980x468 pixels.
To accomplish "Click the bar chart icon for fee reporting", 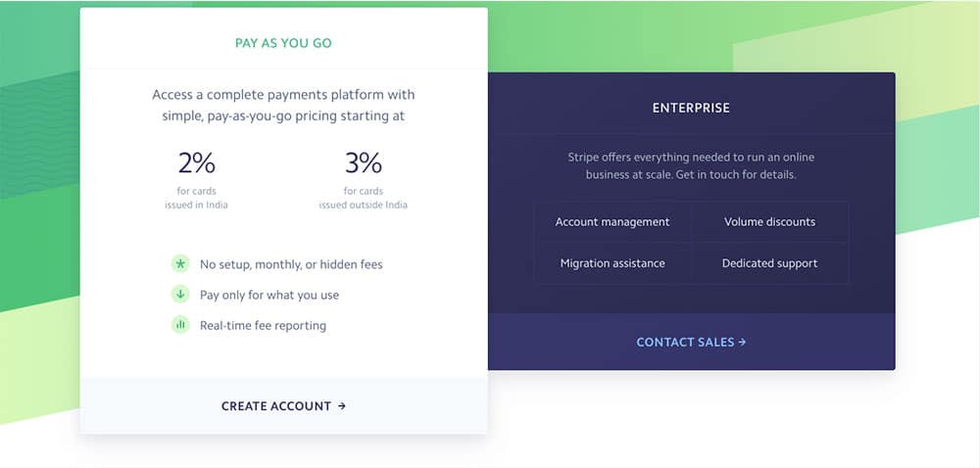I will click(180, 325).
